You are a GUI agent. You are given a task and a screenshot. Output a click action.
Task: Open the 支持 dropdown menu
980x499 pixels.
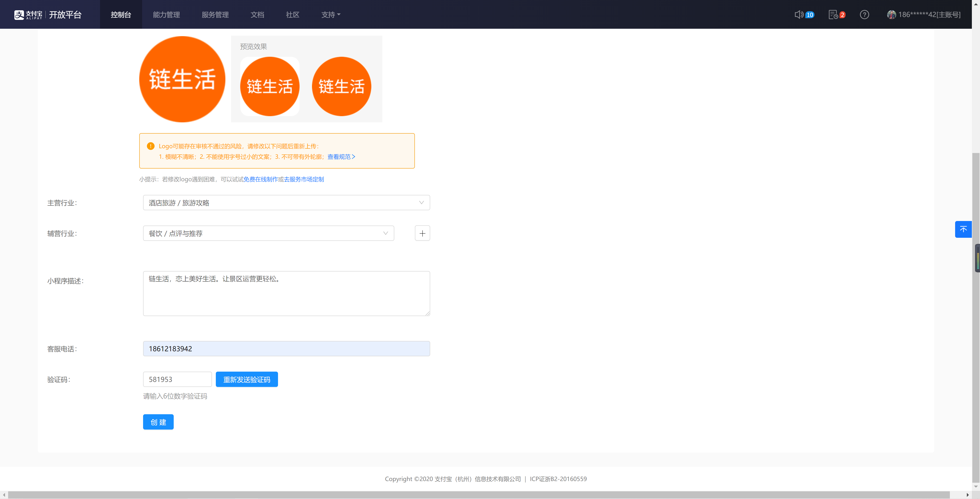[x=330, y=14]
